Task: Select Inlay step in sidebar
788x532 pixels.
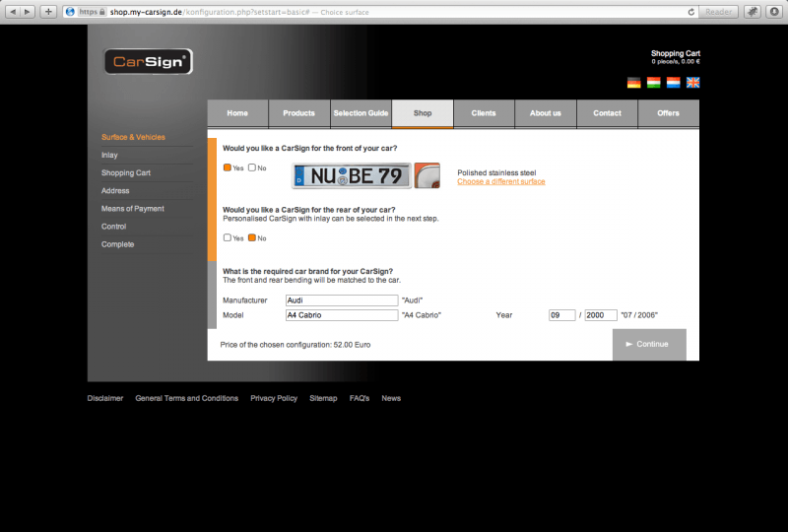Action: pos(109,155)
